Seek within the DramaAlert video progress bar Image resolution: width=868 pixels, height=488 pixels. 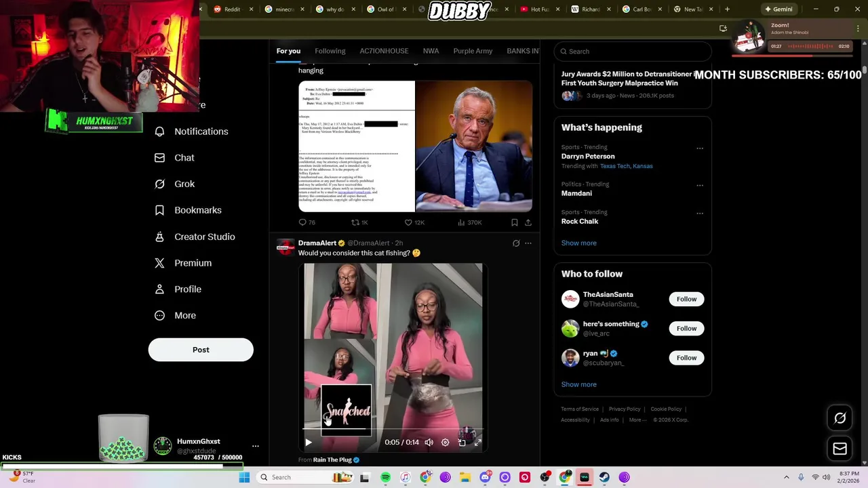[x=393, y=430]
